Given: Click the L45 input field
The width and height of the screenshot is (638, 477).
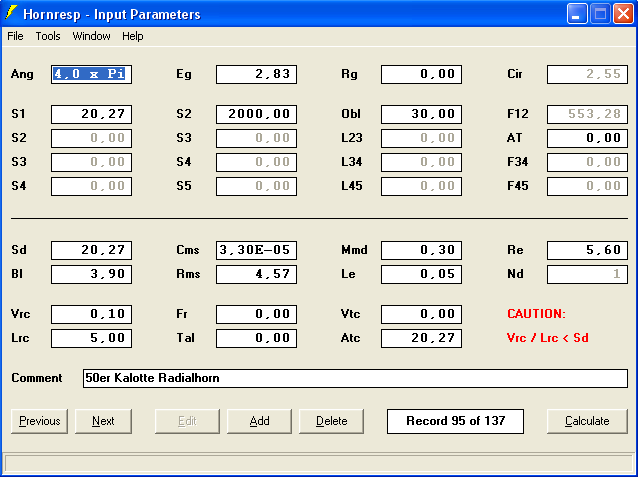Looking at the screenshot, I should click(422, 186).
